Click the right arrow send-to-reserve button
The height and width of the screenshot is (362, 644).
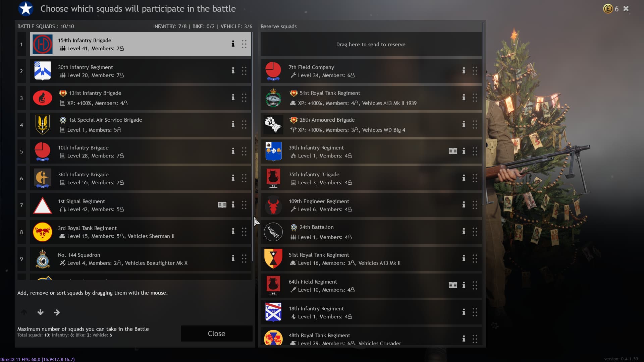[57, 312]
